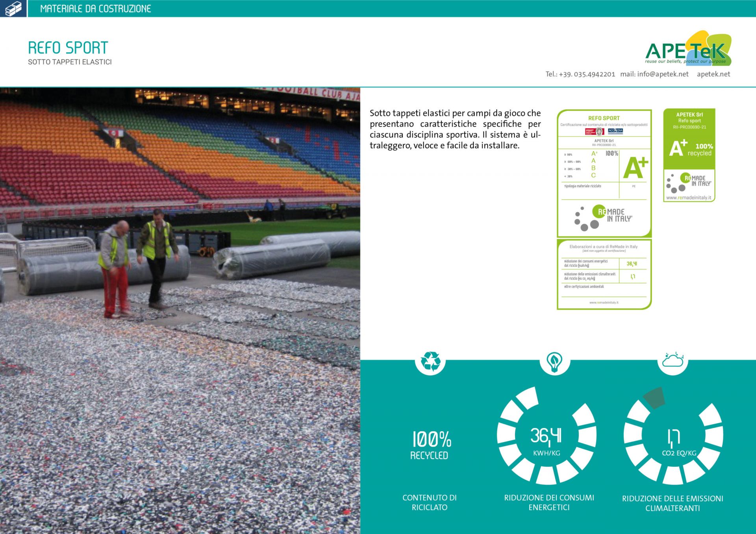
Task: Click the 1,7 CO2 EQ/KG gauge
Action: (673, 436)
